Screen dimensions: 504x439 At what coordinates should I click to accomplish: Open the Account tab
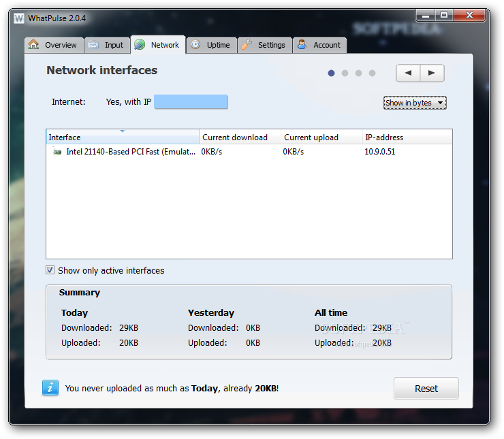tap(320, 45)
